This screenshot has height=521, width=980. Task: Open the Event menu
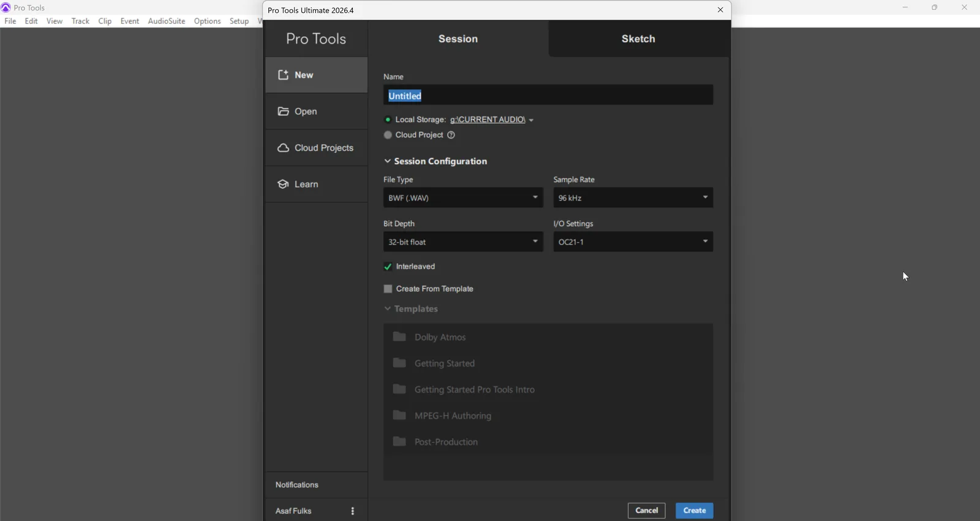[x=130, y=21]
